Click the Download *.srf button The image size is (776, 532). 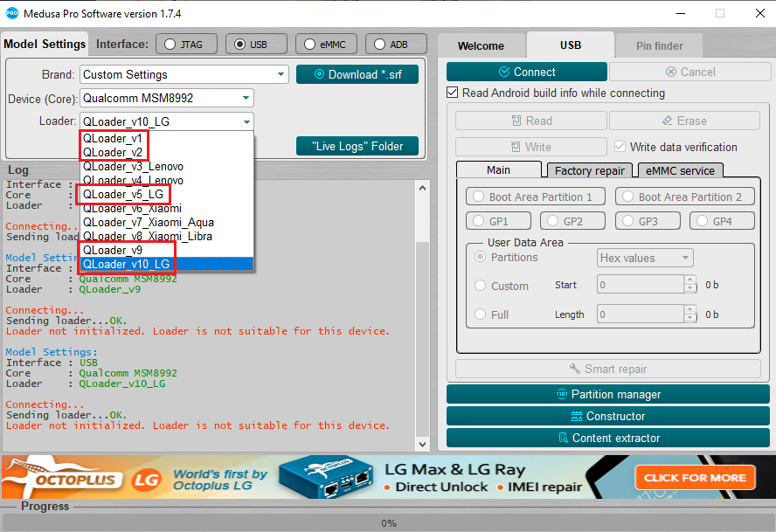(x=357, y=74)
